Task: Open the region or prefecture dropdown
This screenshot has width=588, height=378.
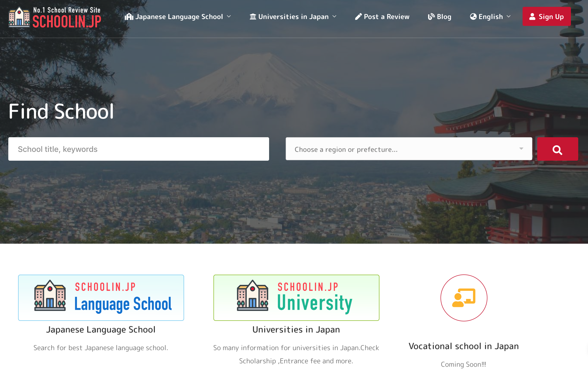Action: coord(409,149)
